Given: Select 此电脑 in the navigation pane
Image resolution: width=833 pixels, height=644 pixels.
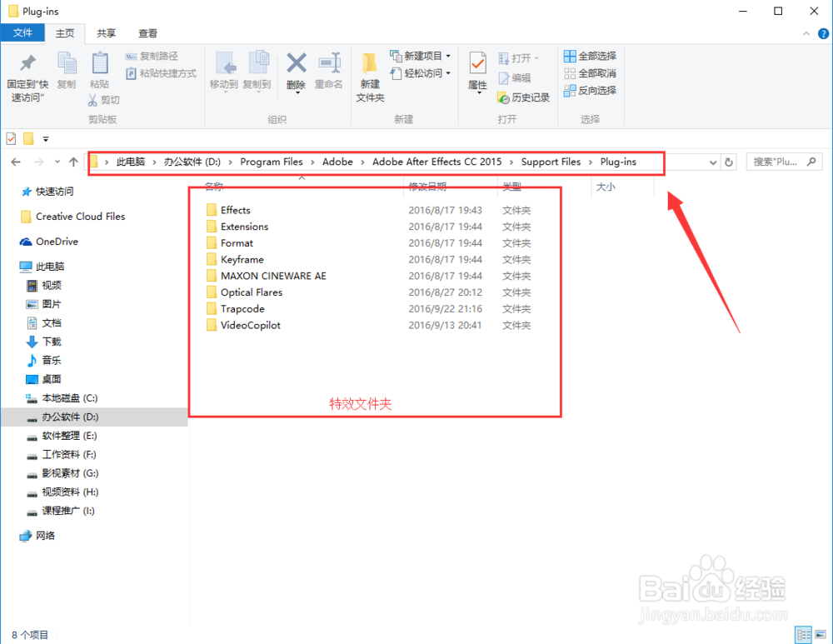Looking at the screenshot, I should click(x=50, y=267).
